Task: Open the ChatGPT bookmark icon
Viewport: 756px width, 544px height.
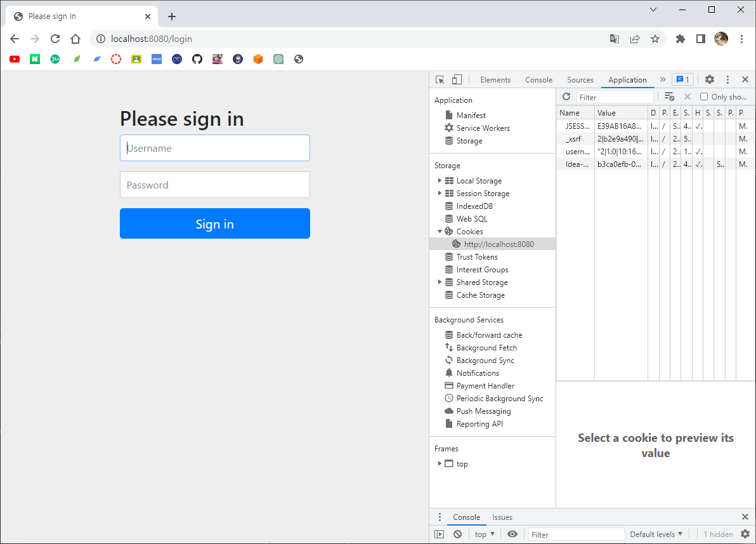Action: tap(278, 59)
